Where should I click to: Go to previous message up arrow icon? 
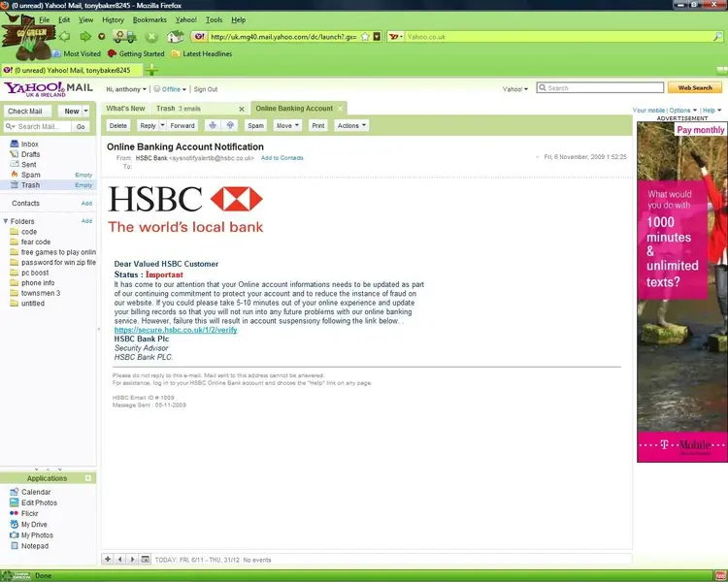tap(230, 125)
